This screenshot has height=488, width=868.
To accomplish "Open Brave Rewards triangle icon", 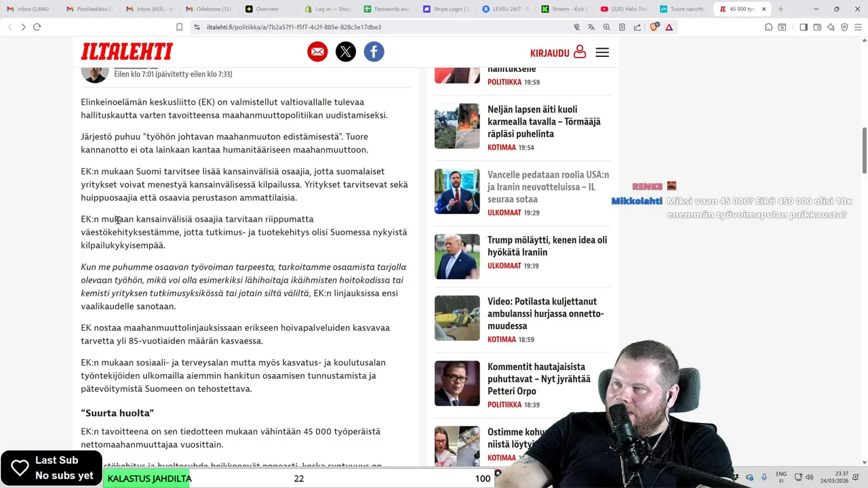I will pyautogui.click(x=669, y=27).
